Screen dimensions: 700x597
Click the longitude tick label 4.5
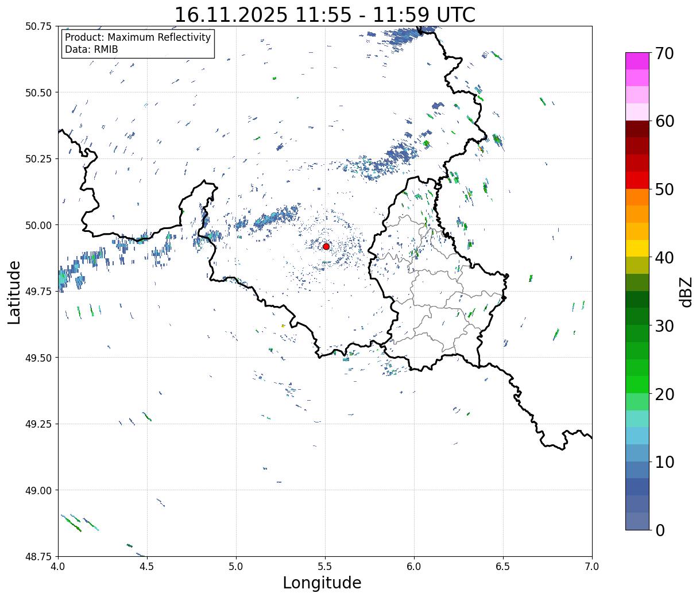(147, 567)
